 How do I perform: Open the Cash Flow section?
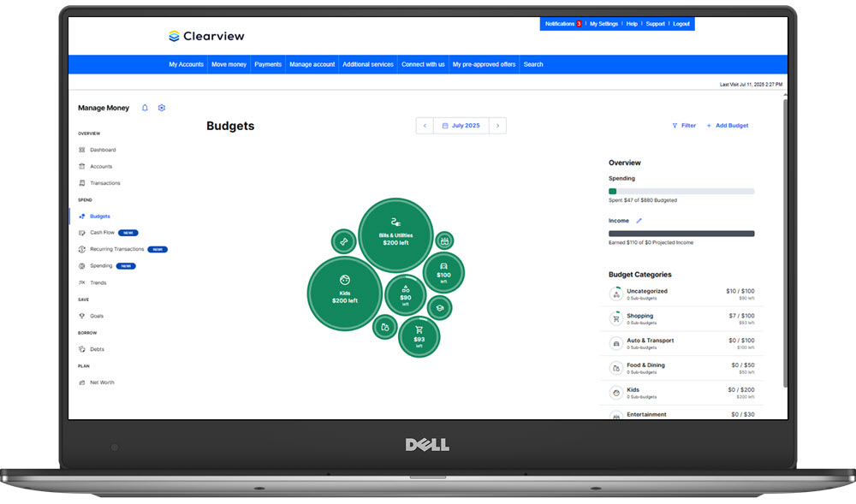[x=103, y=233]
